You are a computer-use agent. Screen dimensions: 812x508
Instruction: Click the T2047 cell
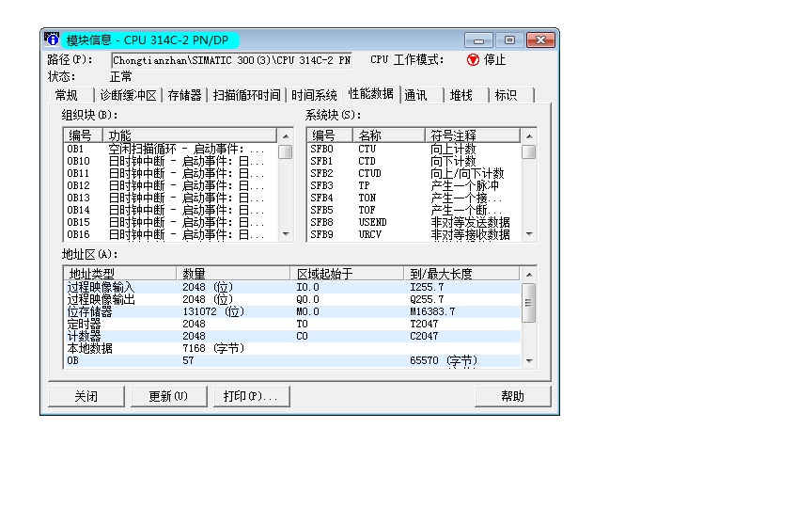[424, 324]
